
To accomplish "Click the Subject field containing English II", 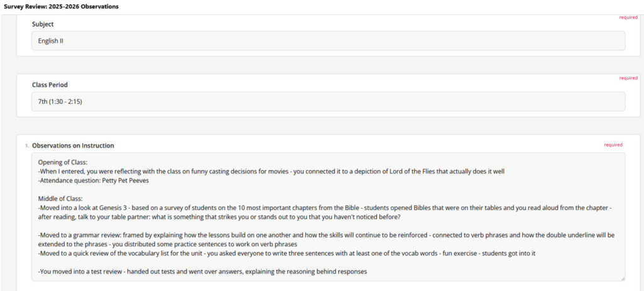I will pyautogui.click(x=328, y=41).
